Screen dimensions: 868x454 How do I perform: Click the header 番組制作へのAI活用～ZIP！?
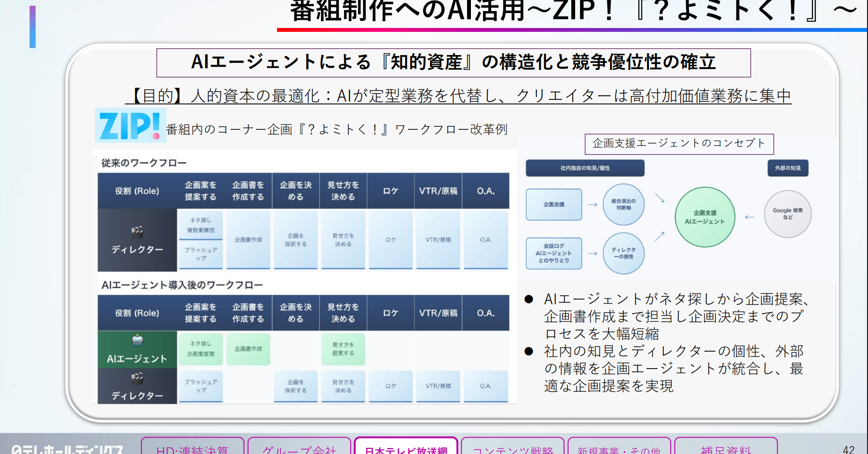click(573, 11)
